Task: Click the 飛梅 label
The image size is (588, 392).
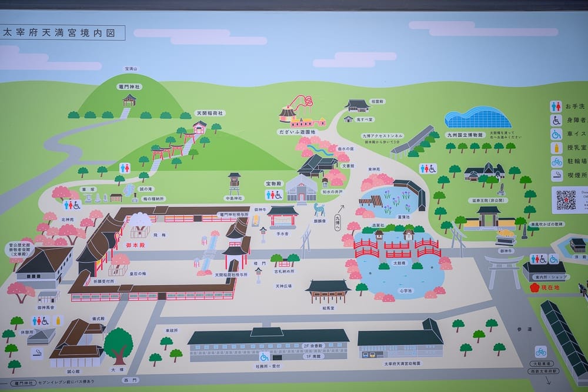Action: pos(159,235)
